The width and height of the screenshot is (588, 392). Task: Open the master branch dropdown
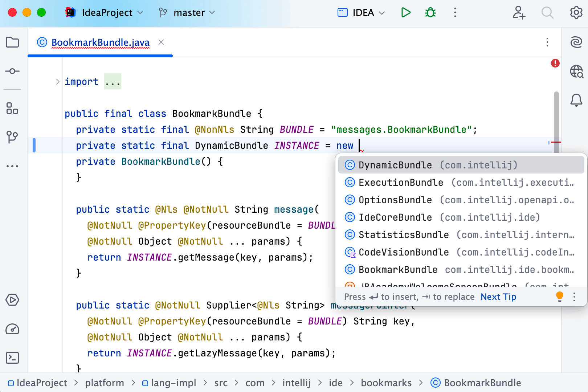pyautogui.click(x=187, y=12)
